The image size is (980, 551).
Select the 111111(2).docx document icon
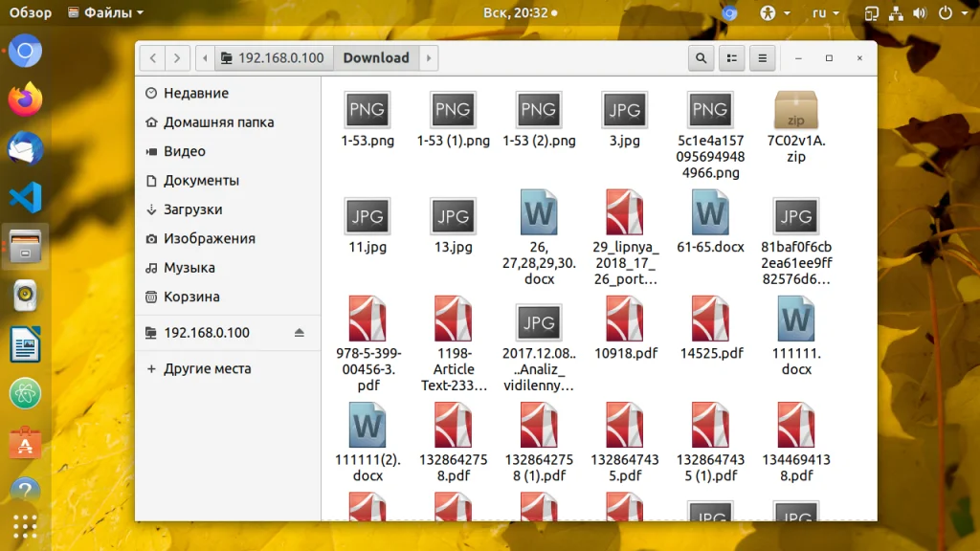367,425
